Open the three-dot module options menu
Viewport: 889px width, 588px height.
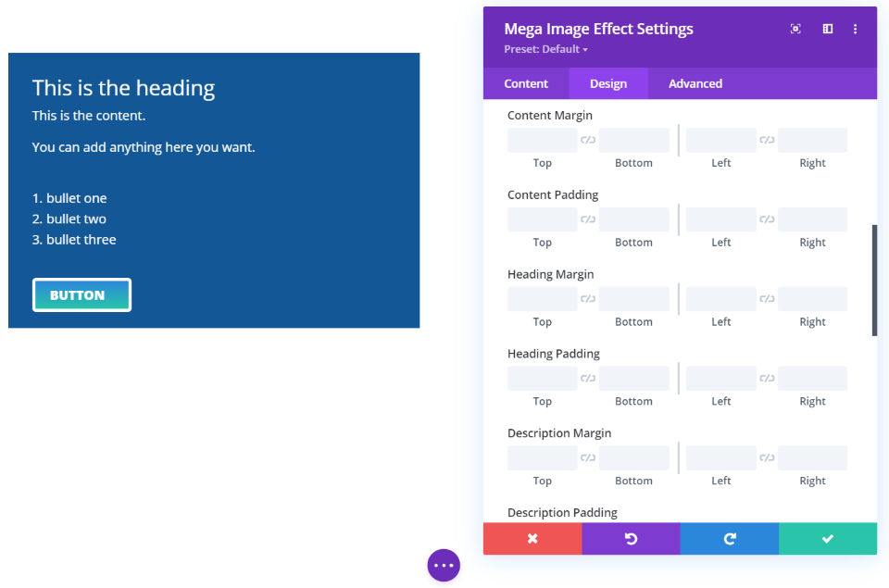[855, 30]
